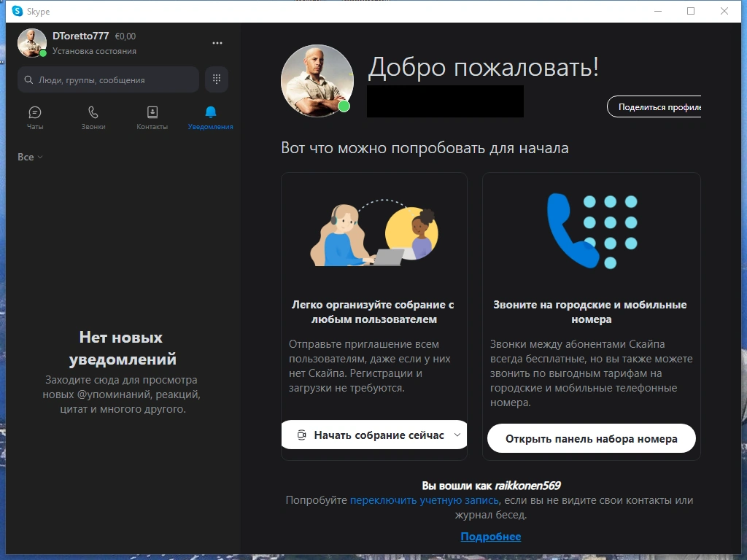Expand the meeting button dropdown arrow
The height and width of the screenshot is (560, 747).
(457, 435)
